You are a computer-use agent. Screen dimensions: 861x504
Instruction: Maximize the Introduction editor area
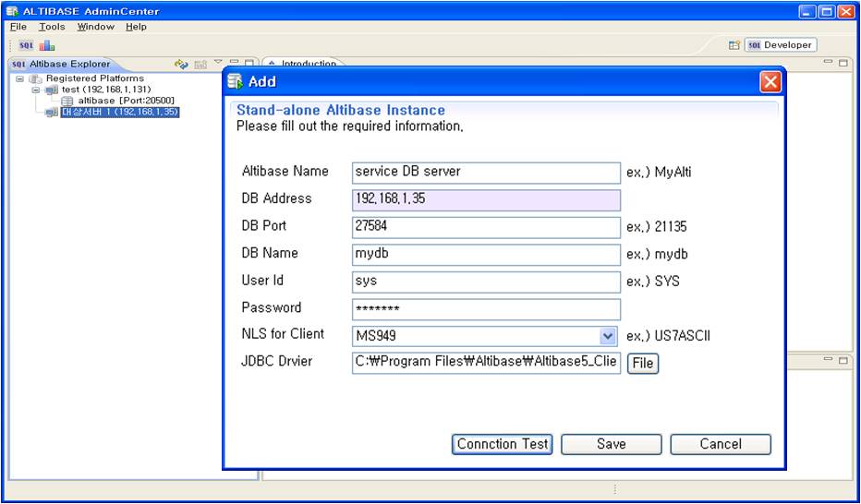843,63
